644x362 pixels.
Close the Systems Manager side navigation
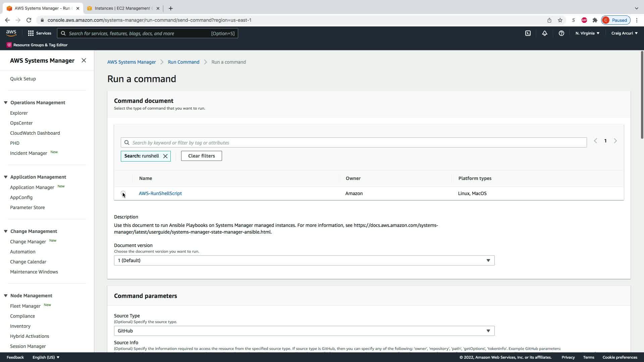84,60
